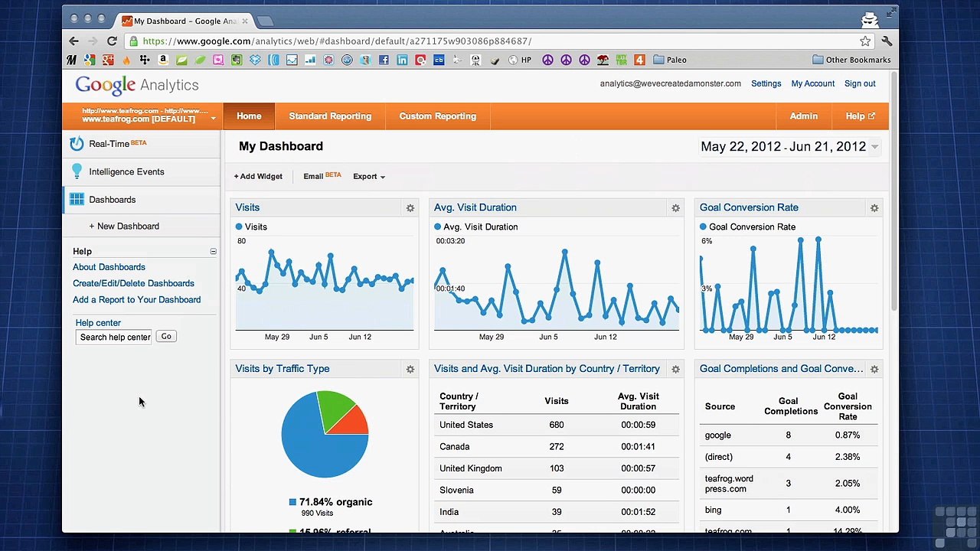Go to the Home tab
Image resolution: width=980 pixels, height=551 pixels.
pyautogui.click(x=249, y=116)
